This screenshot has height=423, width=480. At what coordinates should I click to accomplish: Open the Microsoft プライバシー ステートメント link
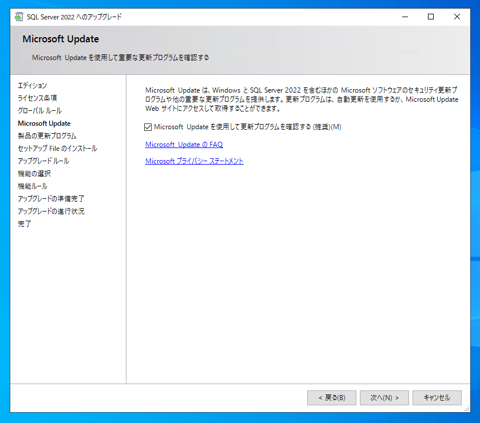tap(194, 161)
